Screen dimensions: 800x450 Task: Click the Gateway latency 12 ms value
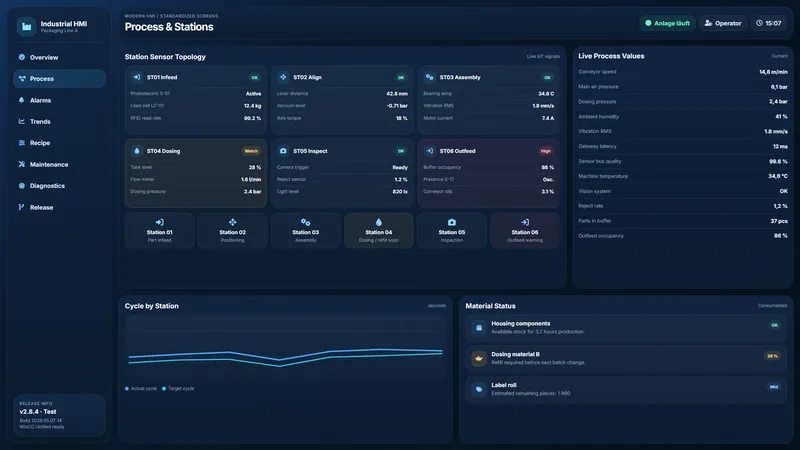[x=780, y=146]
